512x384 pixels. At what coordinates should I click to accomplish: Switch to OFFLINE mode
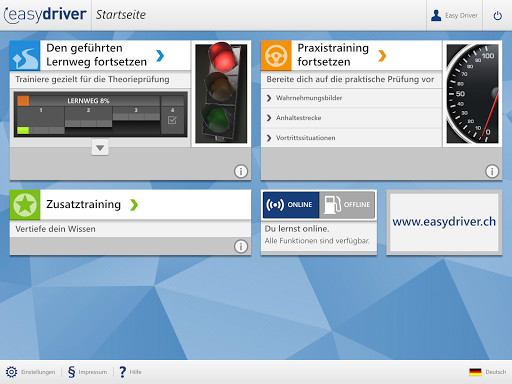(347, 205)
